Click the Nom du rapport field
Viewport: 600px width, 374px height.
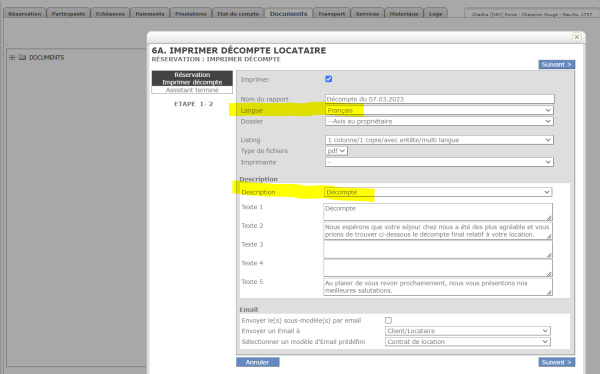(x=440, y=99)
